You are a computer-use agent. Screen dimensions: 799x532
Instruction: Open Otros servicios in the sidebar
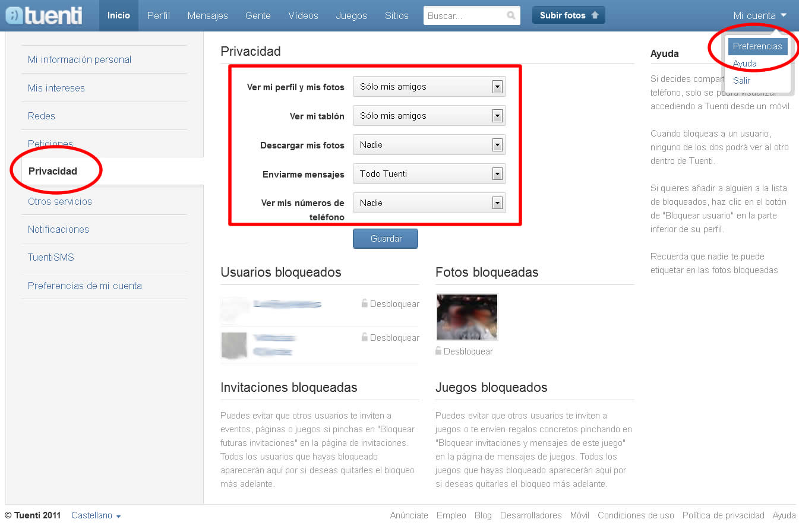click(60, 201)
